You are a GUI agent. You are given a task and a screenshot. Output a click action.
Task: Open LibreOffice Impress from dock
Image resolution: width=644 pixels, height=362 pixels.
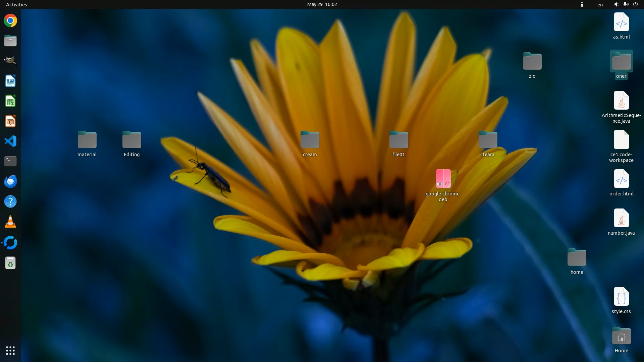(x=10, y=121)
